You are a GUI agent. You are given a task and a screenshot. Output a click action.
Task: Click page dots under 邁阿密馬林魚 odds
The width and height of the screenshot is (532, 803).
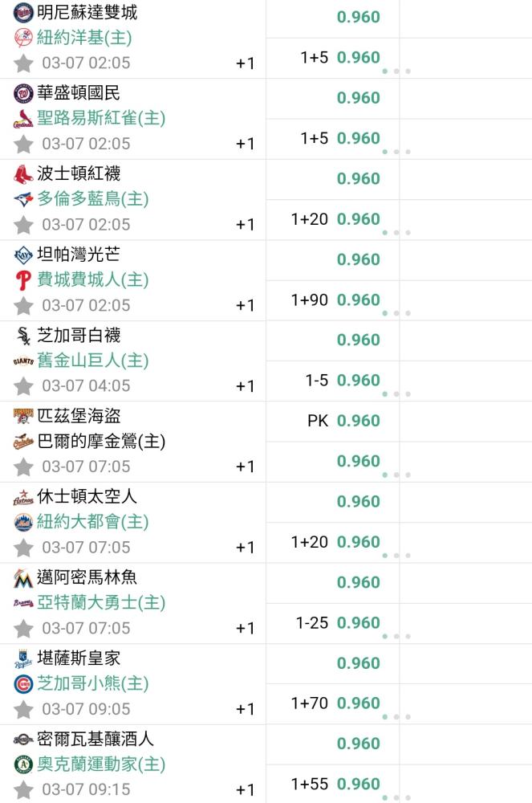396,637
